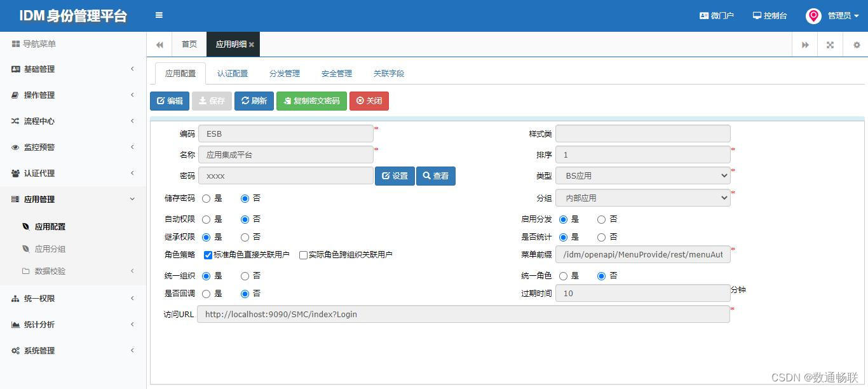This screenshot has height=389, width=868.
Task: Click the IDM身份管理平台 logo title
Action: [72, 16]
